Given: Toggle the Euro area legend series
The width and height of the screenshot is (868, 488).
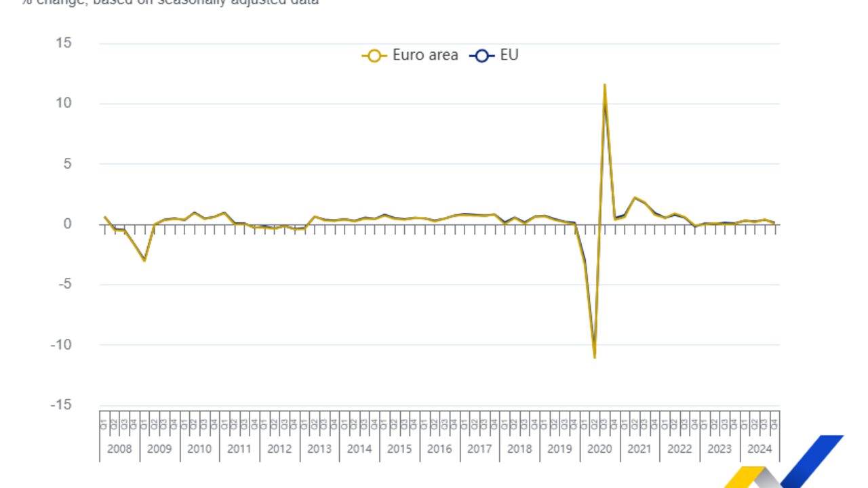Looking at the screenshot, I should [x=425, y=56].
